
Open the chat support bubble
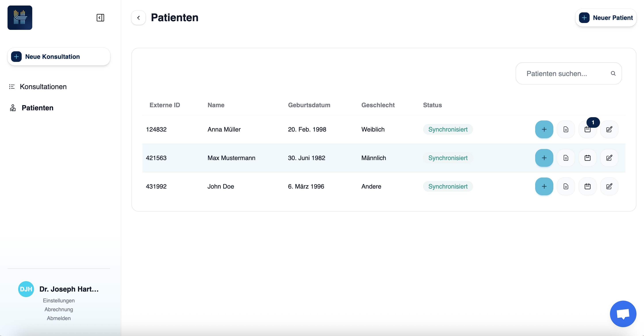(623, 314)
